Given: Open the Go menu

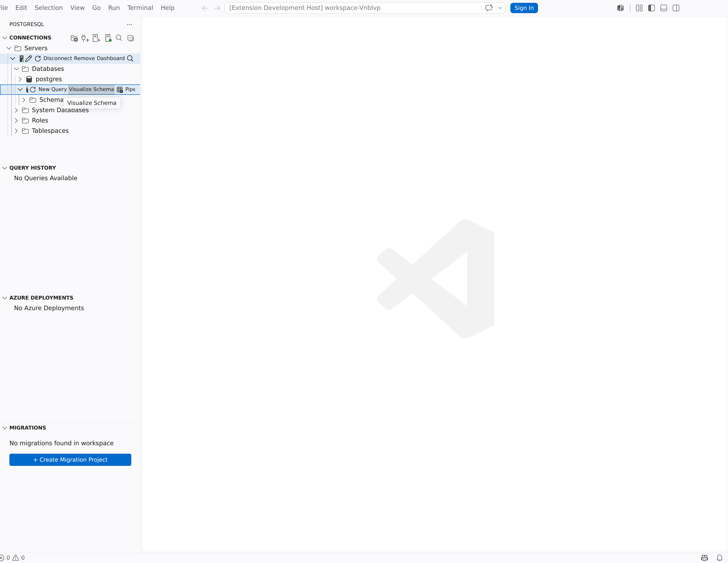Looking at the screenshot, I should (x=96, y=8).
